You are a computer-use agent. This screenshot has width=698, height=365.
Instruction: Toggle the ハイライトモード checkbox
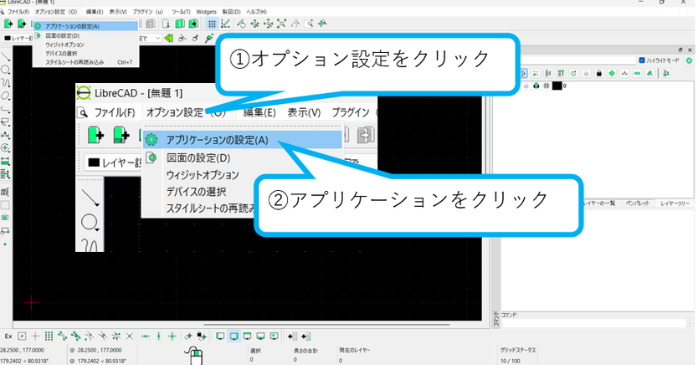641,60
